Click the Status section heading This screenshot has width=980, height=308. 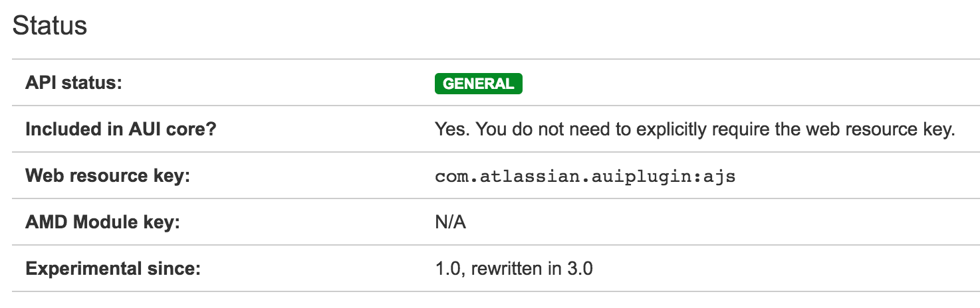click(x=50, y=26)
